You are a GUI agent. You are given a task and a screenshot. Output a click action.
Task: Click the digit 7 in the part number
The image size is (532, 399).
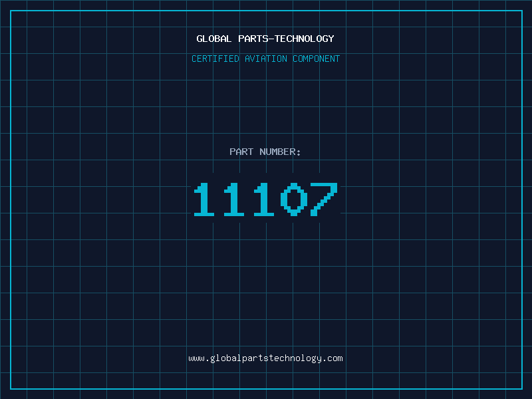pos(324,199)
